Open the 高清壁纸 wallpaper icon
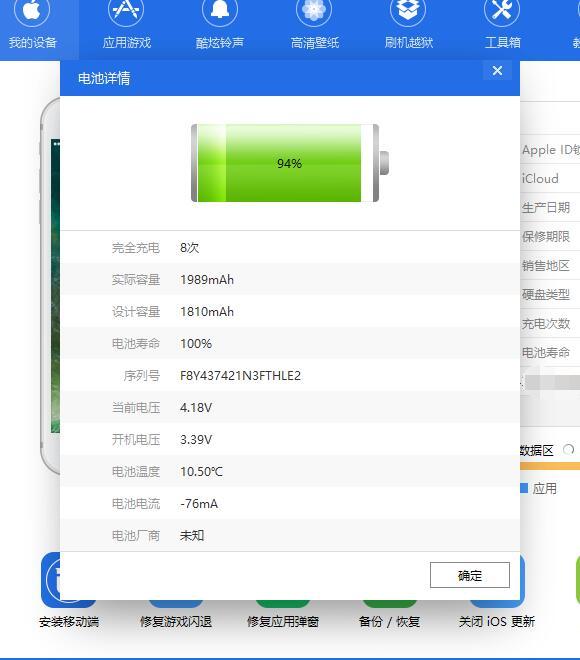Image resolution: width=580 pixels, height=660 pixels. tap(314, 12)
